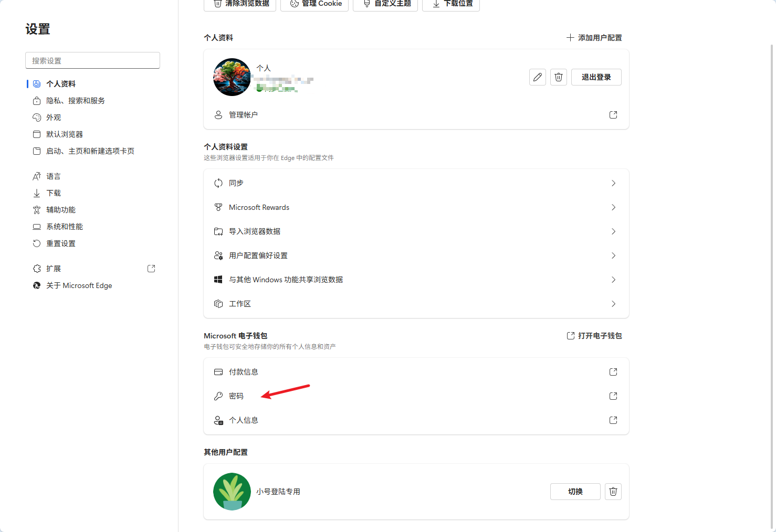776x532 pixels.
Task: Click the pencil edit profile icon
Action: (x=537, y=77)
